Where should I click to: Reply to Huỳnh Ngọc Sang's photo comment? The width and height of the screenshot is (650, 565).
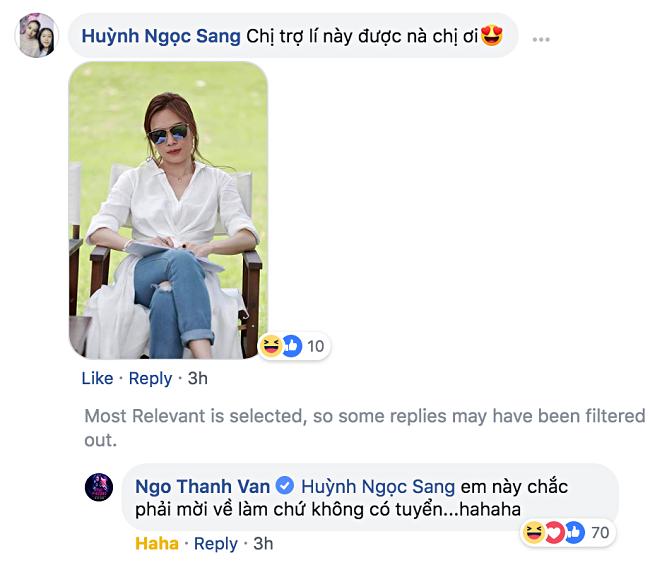coord(151,378)
